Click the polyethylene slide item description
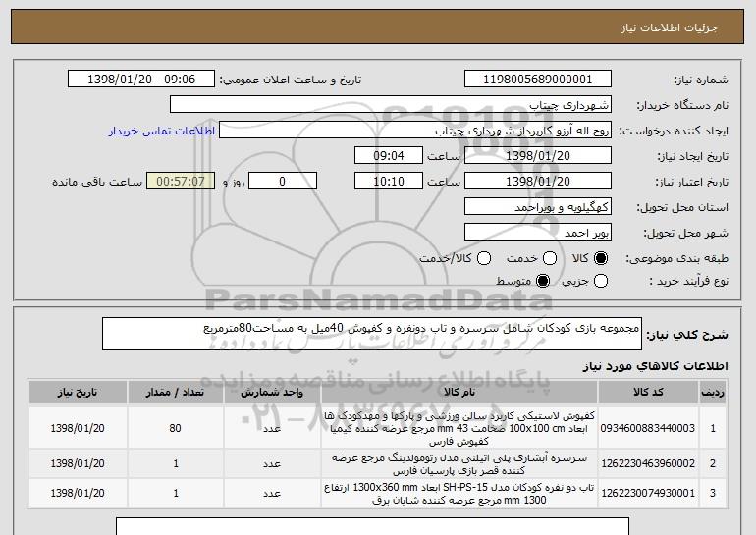Viewport: 756px width, 535px height. pyautogui.click(x=459, y=463)
